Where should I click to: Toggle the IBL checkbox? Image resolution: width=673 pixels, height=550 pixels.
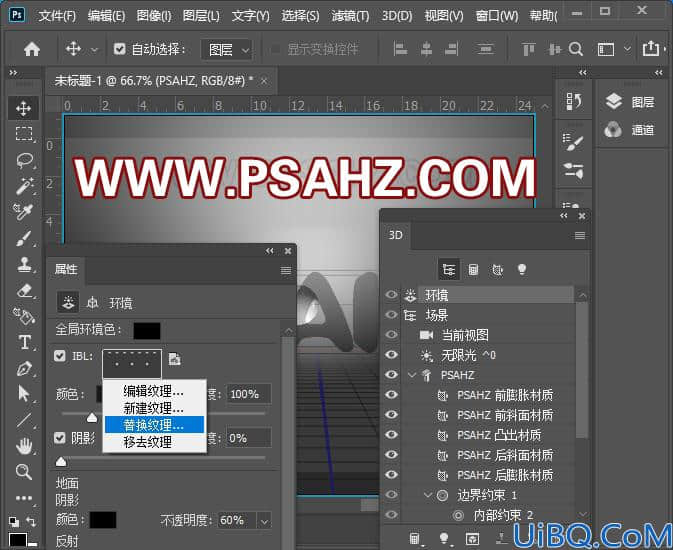click(60, 356)
